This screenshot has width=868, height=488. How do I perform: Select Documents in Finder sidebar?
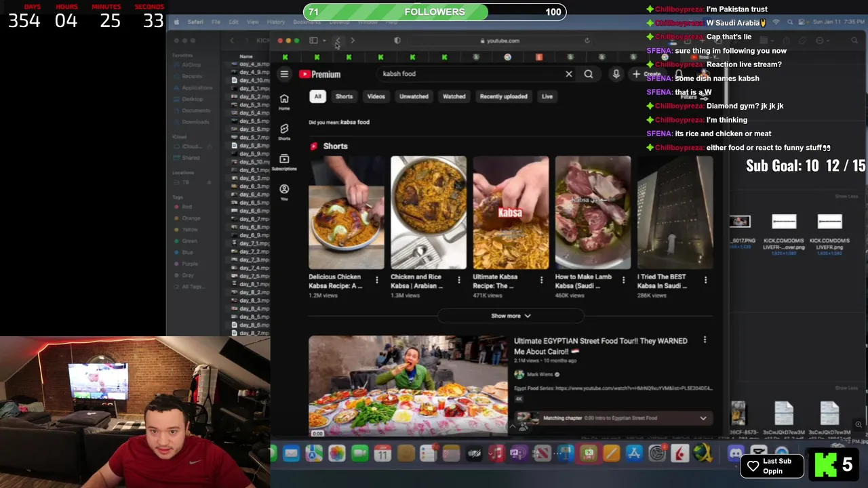tap(191, 110)
